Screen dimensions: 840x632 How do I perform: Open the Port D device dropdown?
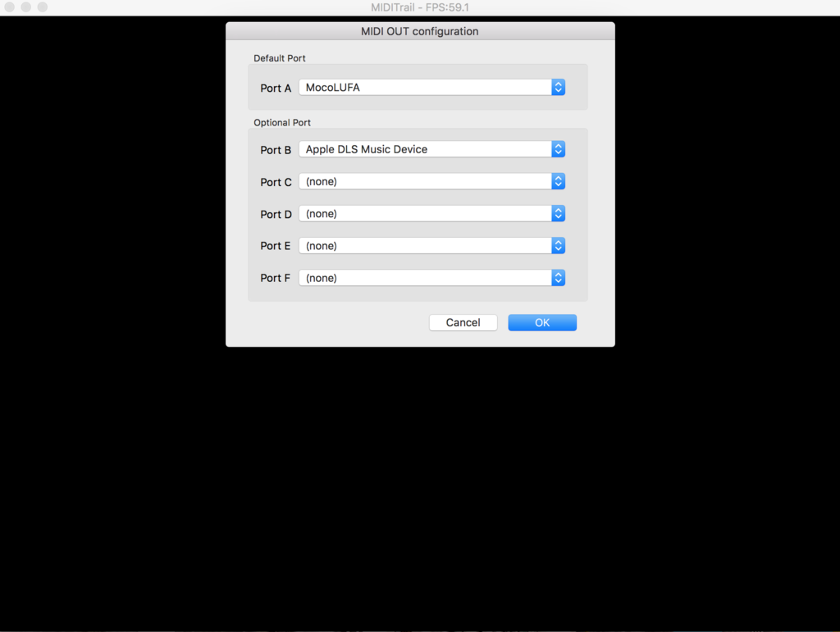tap(431, 213)
